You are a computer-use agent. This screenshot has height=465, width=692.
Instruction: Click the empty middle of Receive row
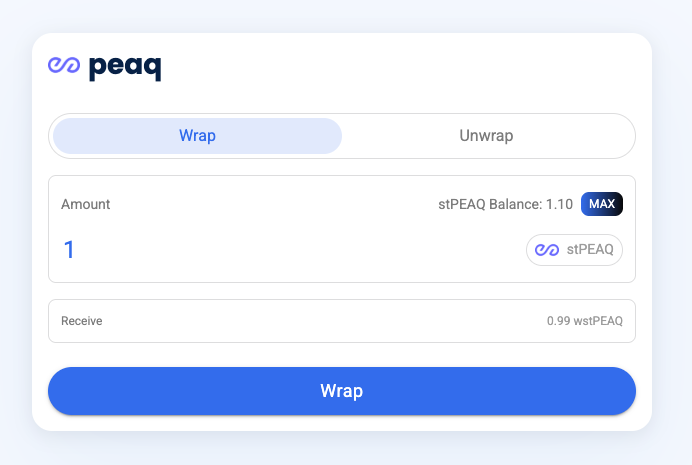point(324,321)
